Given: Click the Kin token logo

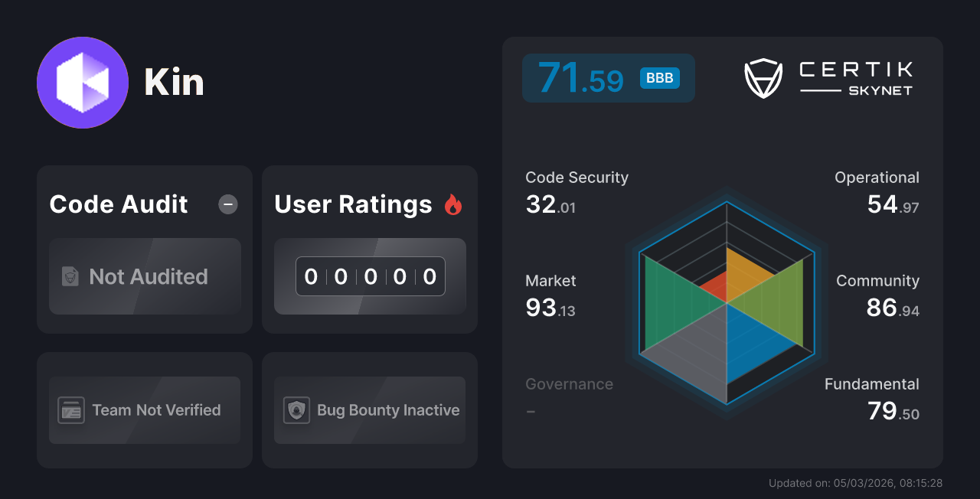Looking at the screenshot, I should coord(83,82).
